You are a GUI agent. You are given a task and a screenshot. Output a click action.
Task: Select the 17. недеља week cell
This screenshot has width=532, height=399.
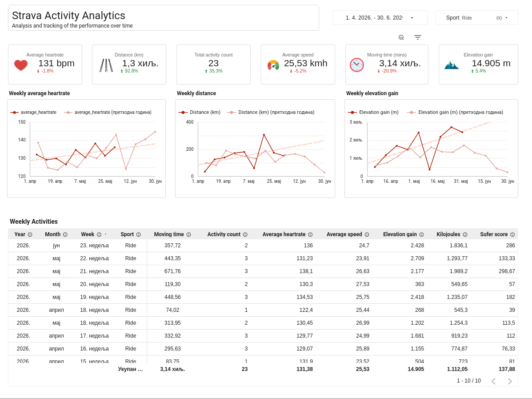click(94, 336)
